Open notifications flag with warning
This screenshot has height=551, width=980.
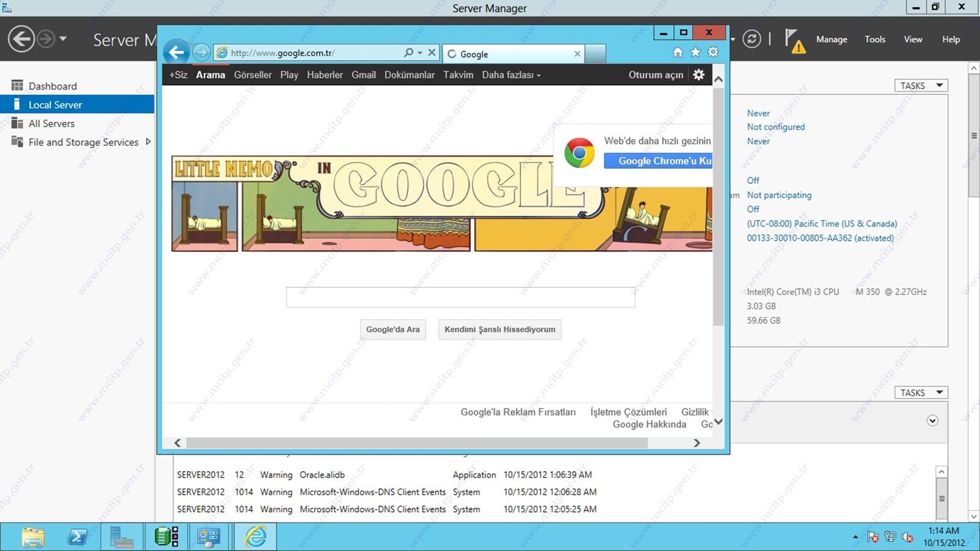795,41
